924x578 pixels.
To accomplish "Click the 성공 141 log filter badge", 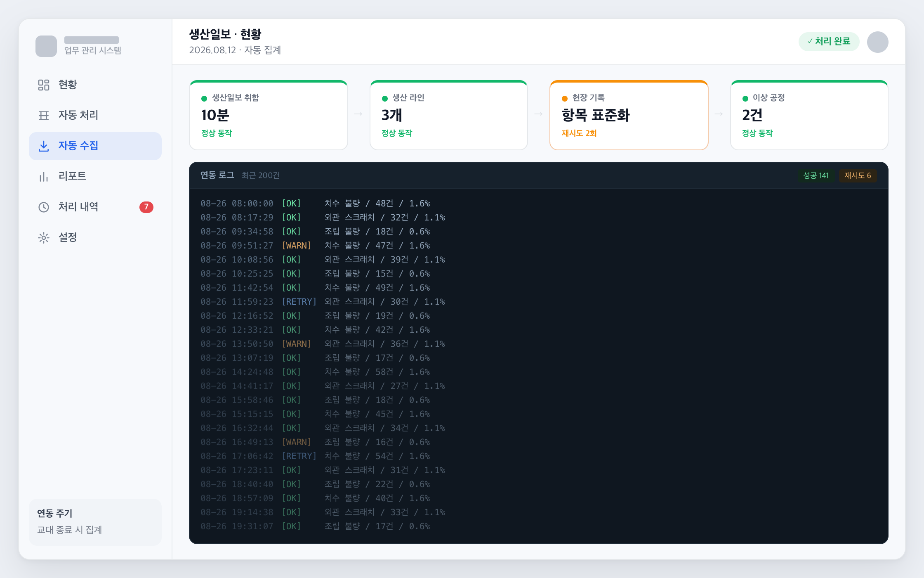I will (x=816, y=175).
